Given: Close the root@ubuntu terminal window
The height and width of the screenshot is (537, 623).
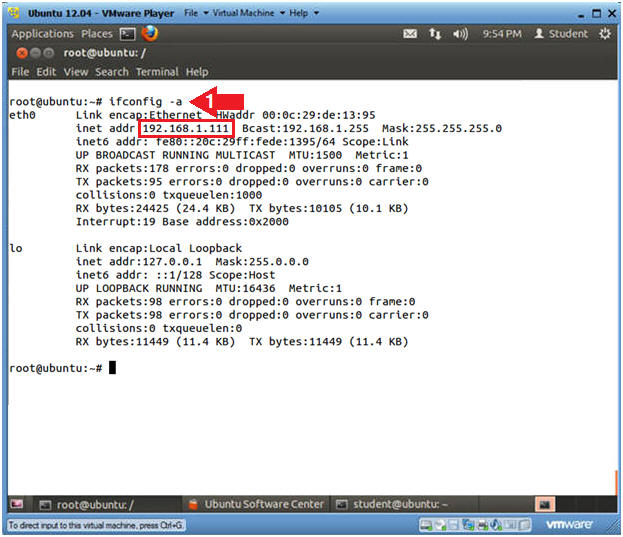Looking at the screenshot, I should click(x=22, y=53).
